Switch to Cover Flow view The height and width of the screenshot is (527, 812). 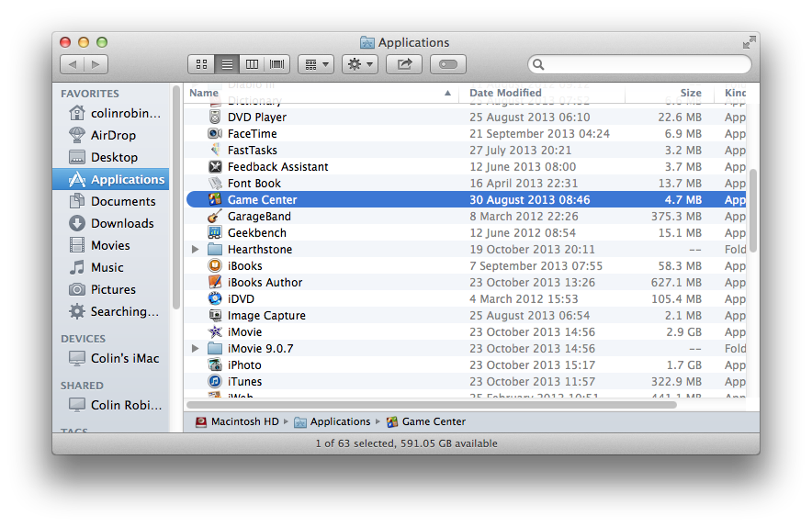click(277, 64)
